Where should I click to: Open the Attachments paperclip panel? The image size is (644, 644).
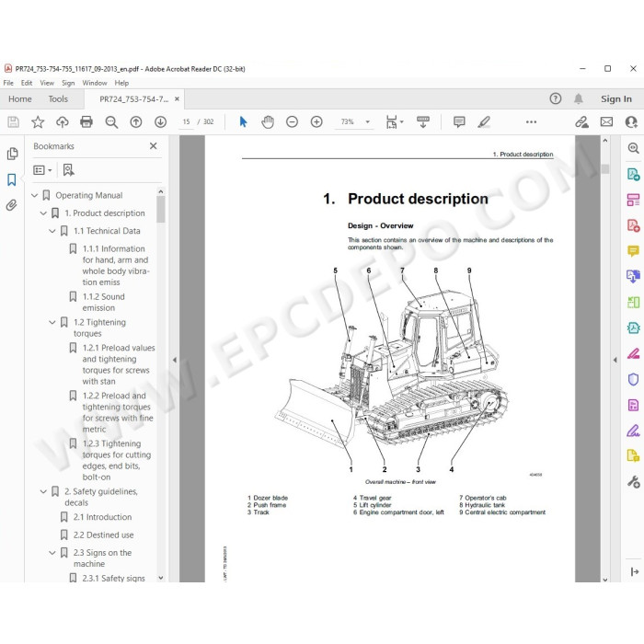12,205
